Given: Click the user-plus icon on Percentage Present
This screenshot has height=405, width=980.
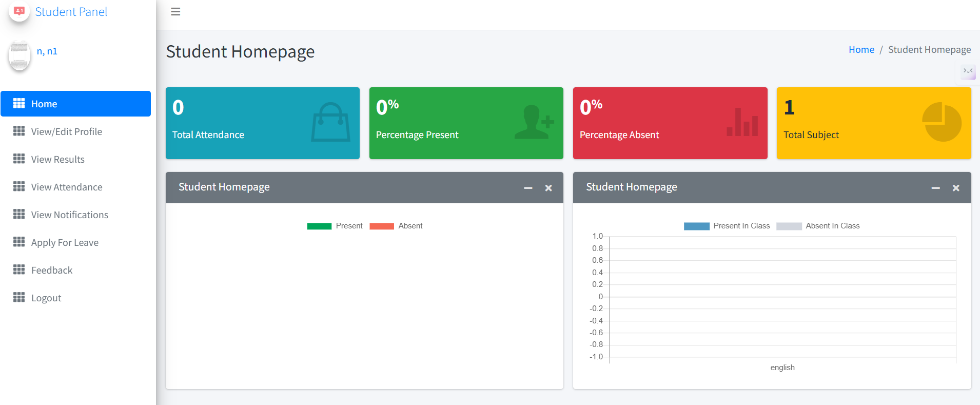Looking at the screenshot, I should click(534, 122).
